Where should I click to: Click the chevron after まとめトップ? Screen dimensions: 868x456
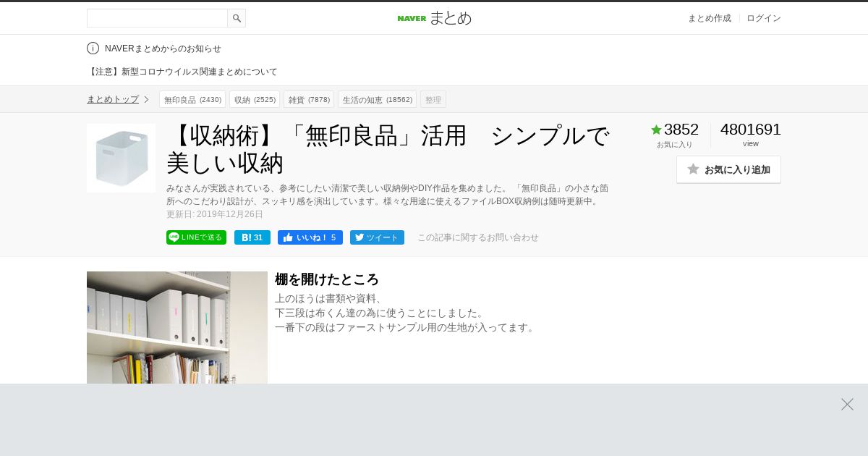(x=146, y=99)
